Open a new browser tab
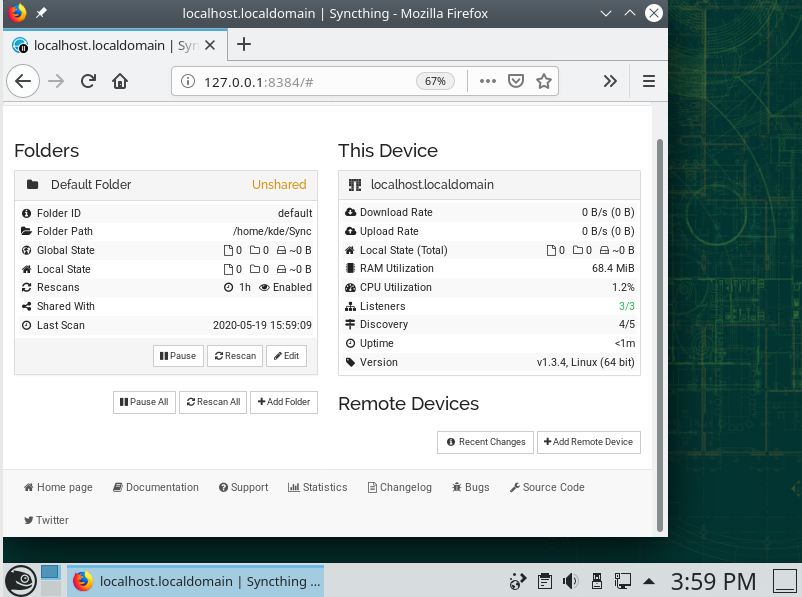802x597 pixels. point(244,44)
